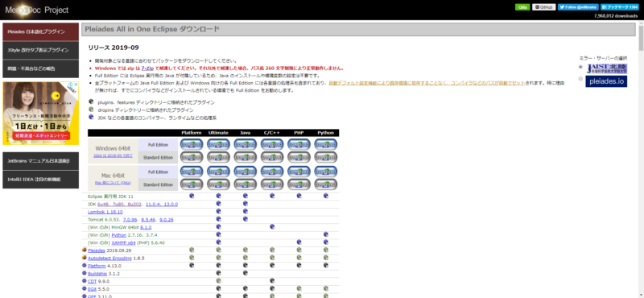Click the page vertical scrollbar
644x298 pixels.
point(641,159)
